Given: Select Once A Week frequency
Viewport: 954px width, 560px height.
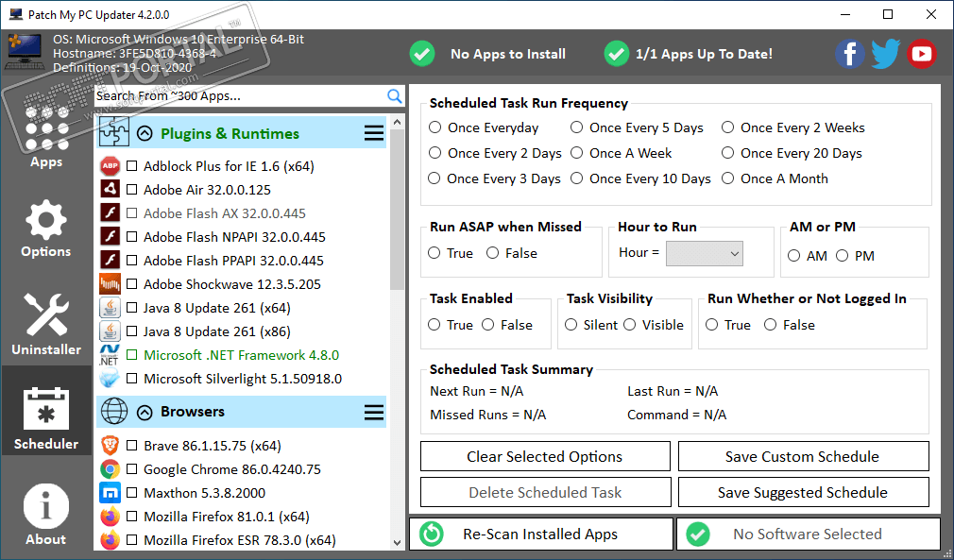Looking at the screenshot, I should coord(577,153).
